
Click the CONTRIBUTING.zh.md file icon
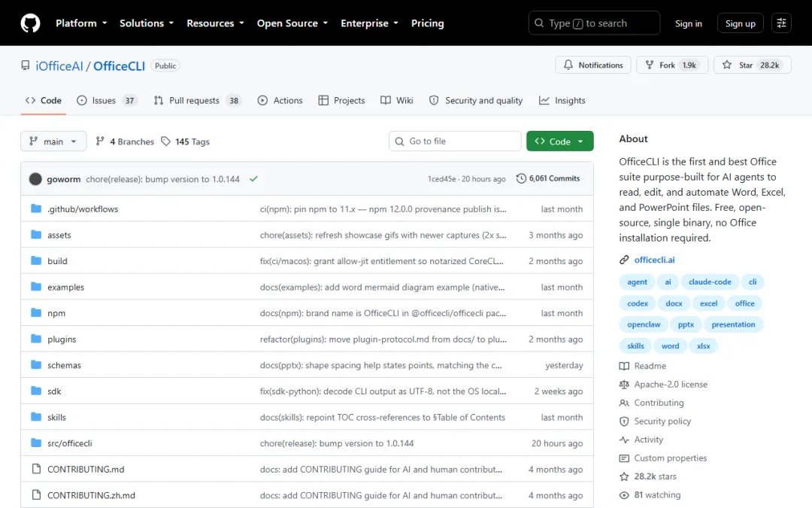[x=36, y=494]
